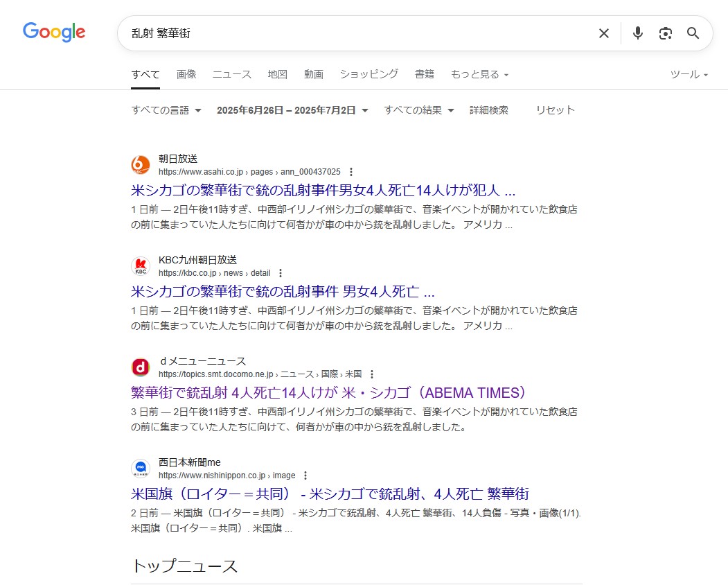Click the 西日本新聞me source name
Viewport: 728px width, 585px height.
[189, 463]
